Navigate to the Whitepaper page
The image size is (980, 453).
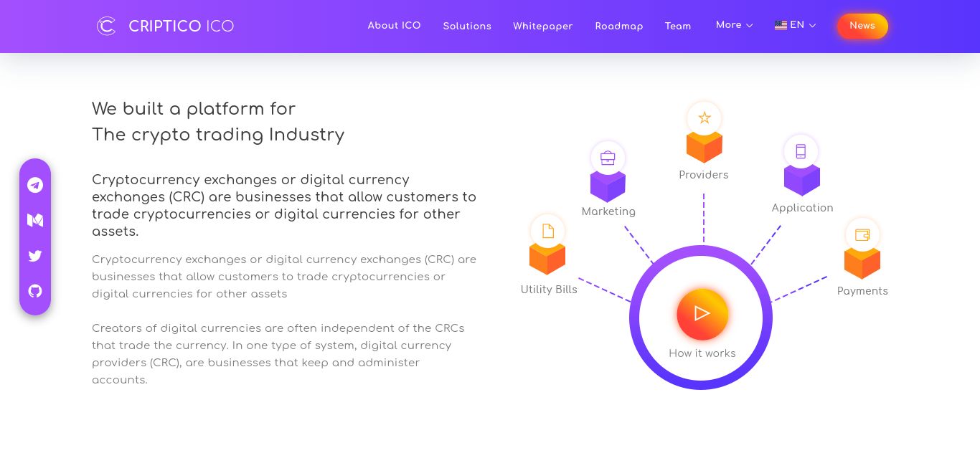click(542, 26)
